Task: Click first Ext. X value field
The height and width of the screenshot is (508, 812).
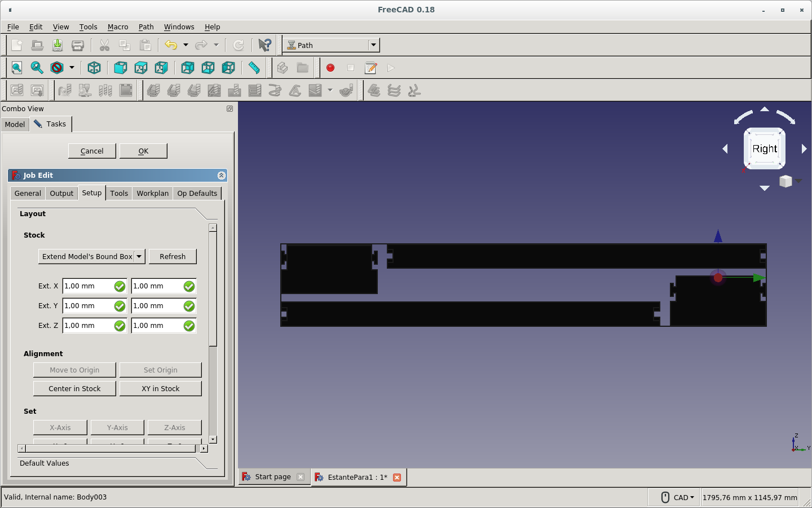Action: coord(95,286)
